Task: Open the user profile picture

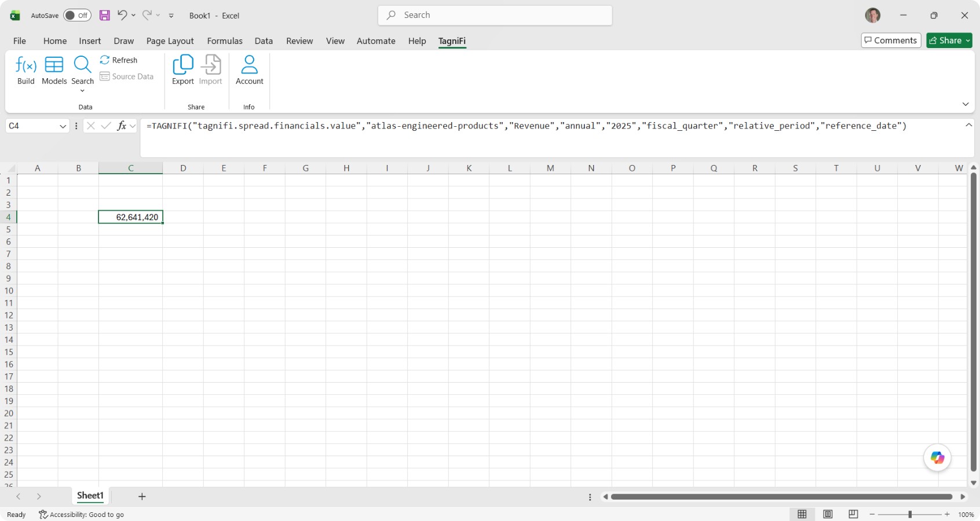Action: coord(873,16)
